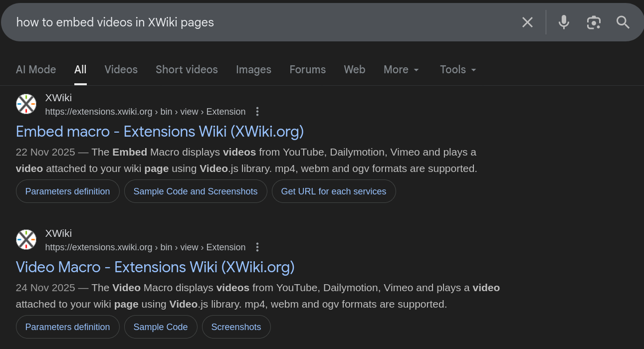Open Forums tab

point(307,69)
